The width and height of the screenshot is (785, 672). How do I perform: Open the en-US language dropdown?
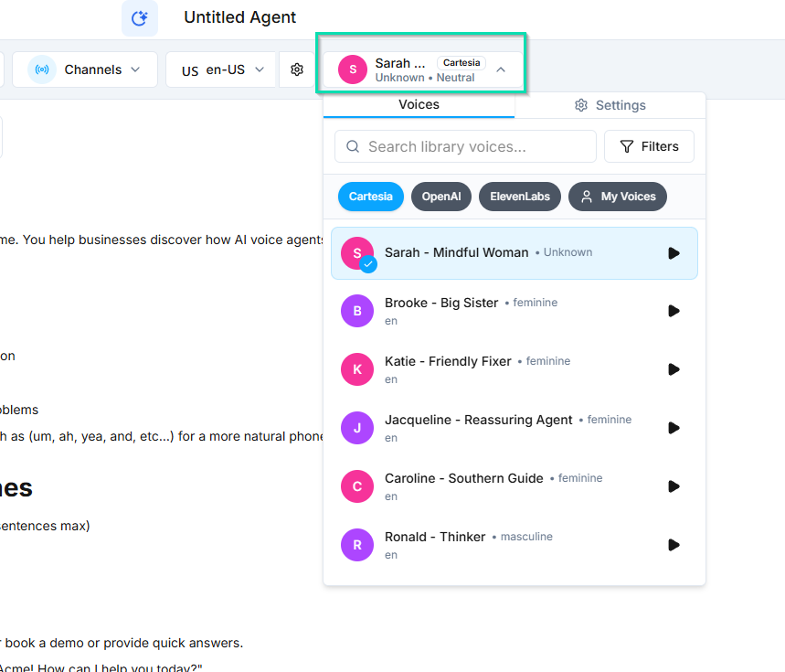(222, 69)
